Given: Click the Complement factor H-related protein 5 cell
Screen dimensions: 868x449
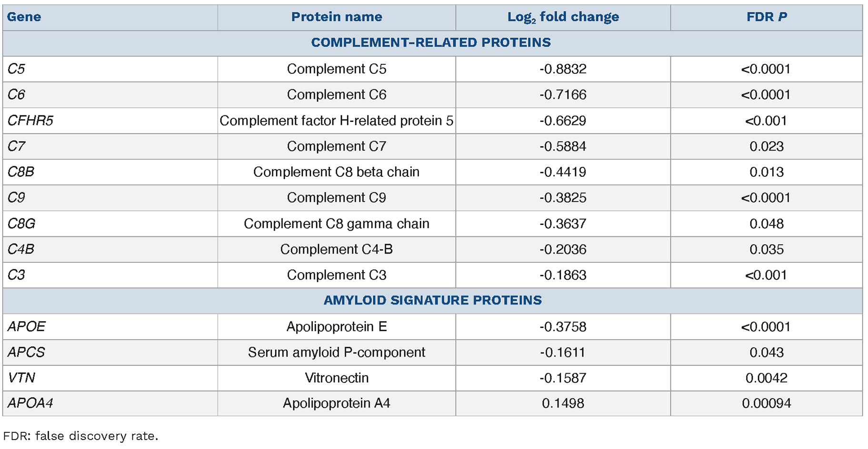Looking at the screenshot, I should 336,121.
